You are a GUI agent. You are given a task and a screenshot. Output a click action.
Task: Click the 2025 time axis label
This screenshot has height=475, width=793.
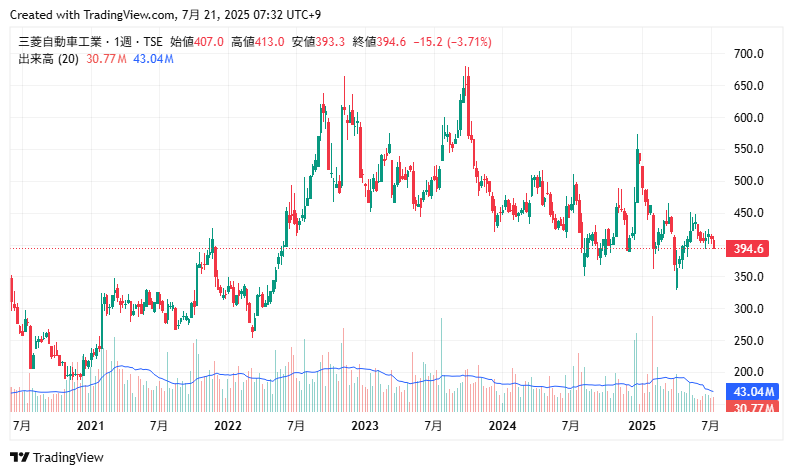point(642,426)
